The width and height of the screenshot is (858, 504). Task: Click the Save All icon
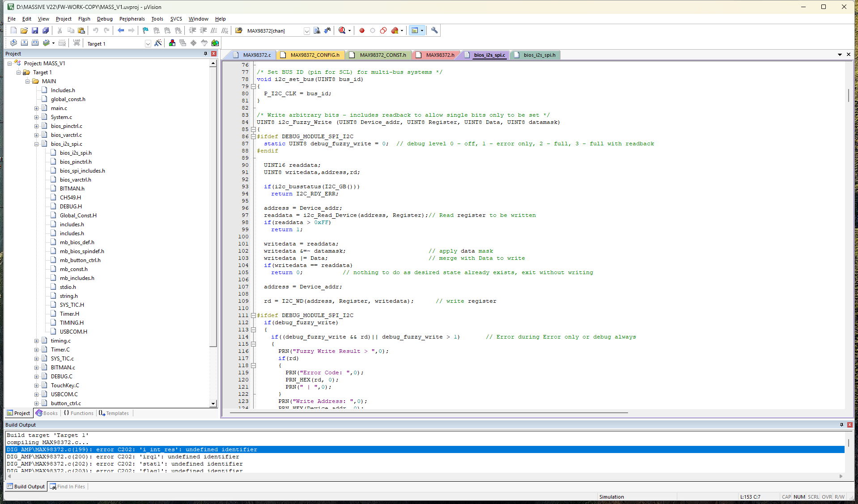[46, 30]
